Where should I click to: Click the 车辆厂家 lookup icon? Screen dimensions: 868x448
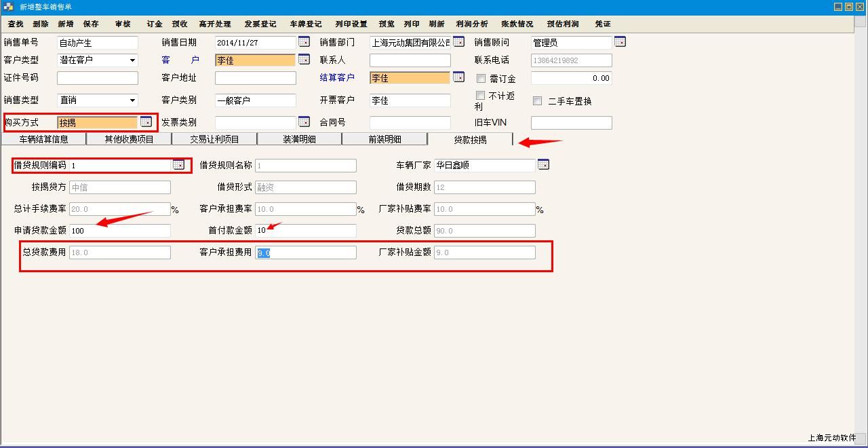click(x=543, y=165)
